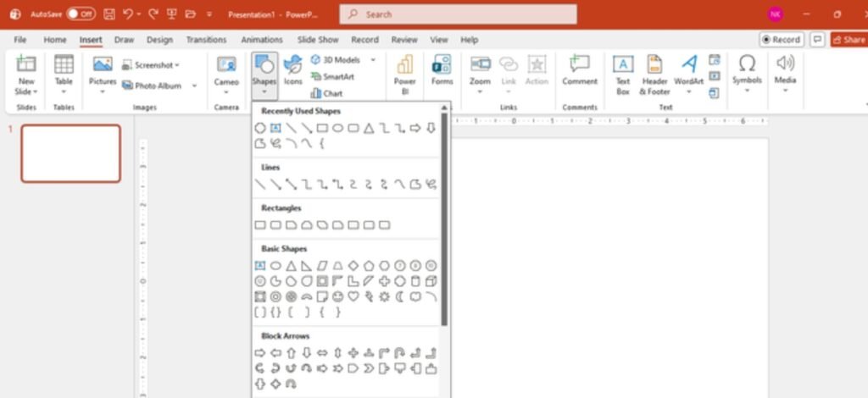Expand the Table dropdown
This screenshot has width=868, height=398.
point(64,91)
